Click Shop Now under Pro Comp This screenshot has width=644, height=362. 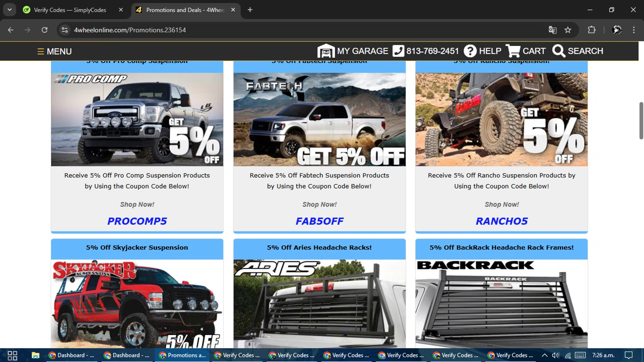click(x=137, y=204)
